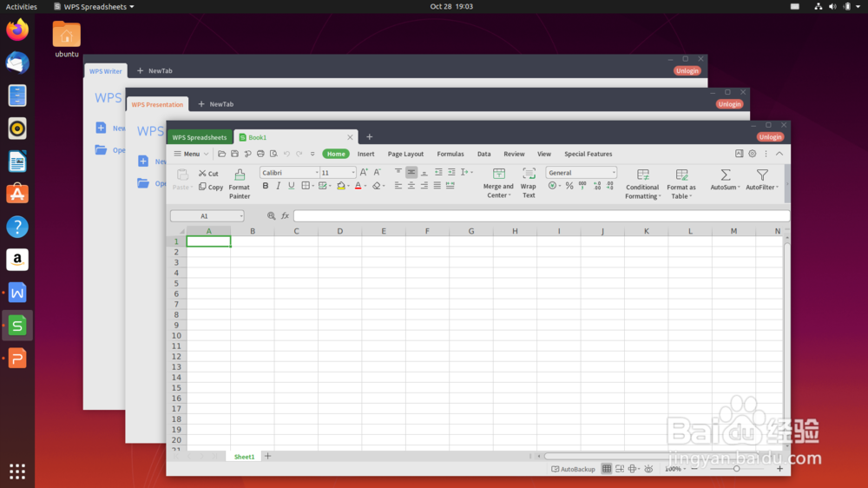The image size is (868, 488).
Task: Click the Print icon in quick toolbar
Action: [260, 154]
